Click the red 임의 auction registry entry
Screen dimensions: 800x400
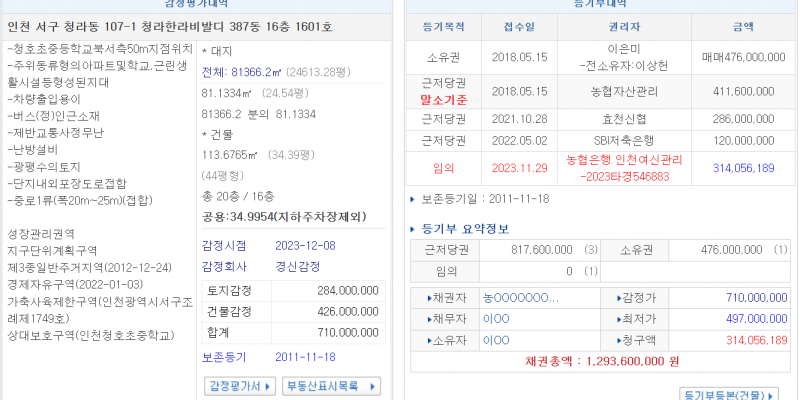point(438,169)
